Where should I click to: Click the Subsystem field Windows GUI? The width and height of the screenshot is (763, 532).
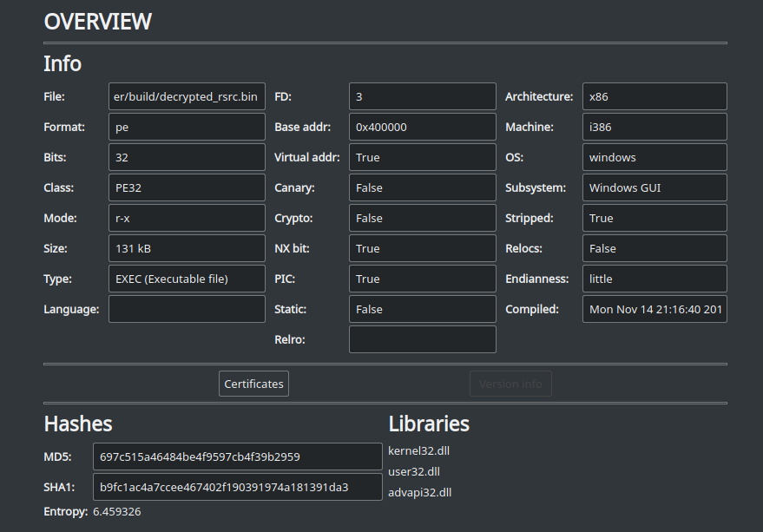tap(654, 187)
